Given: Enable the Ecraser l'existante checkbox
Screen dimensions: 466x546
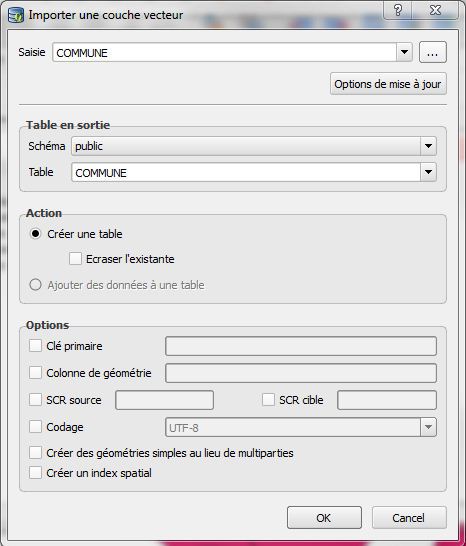Looking at the screenshot, I should [x=75, y=259].
